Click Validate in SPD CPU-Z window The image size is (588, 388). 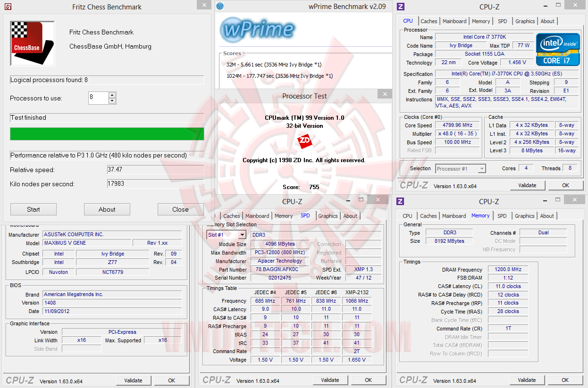(330, 380)
